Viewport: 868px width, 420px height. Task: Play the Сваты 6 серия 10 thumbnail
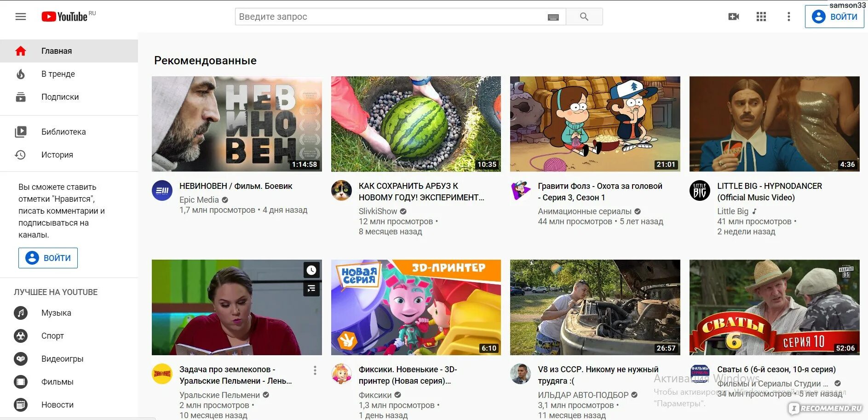click(775, 307)
